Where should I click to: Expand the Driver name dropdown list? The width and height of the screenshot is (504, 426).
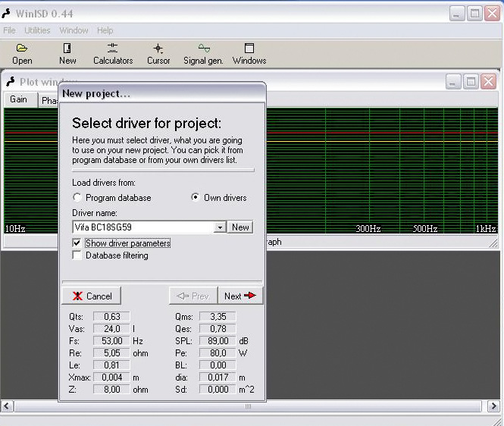tap(220, 227)
